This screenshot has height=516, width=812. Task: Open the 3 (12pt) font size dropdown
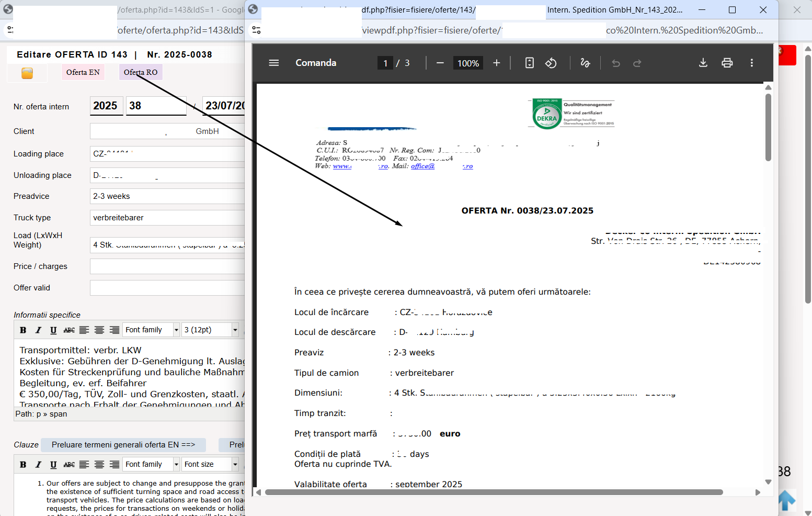210,330
